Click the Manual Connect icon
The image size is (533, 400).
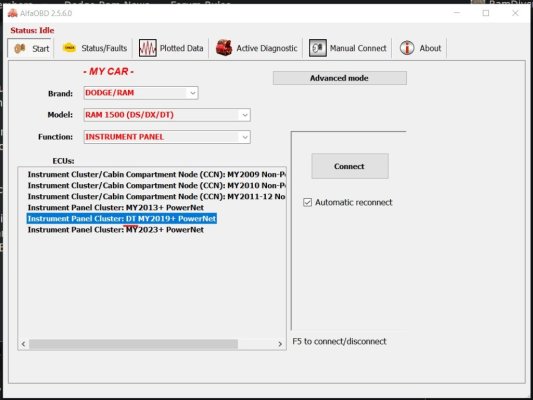[x=318, y=48]
